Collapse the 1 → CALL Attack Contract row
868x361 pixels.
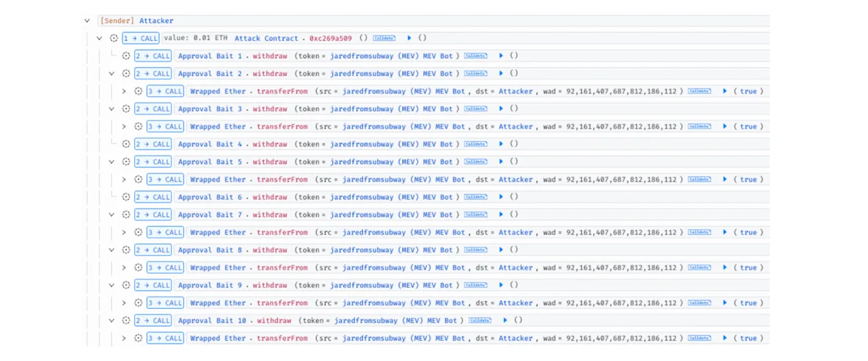click(x=100, y=39)
